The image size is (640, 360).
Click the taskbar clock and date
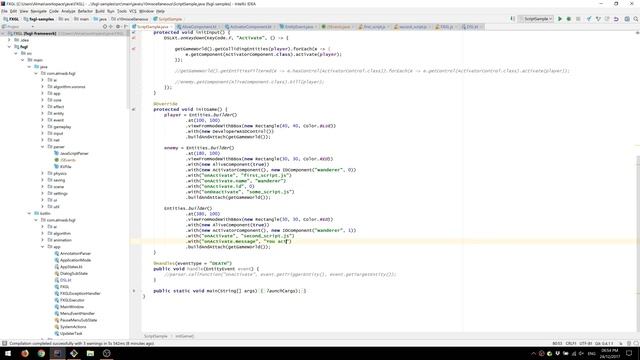[610, 353]
